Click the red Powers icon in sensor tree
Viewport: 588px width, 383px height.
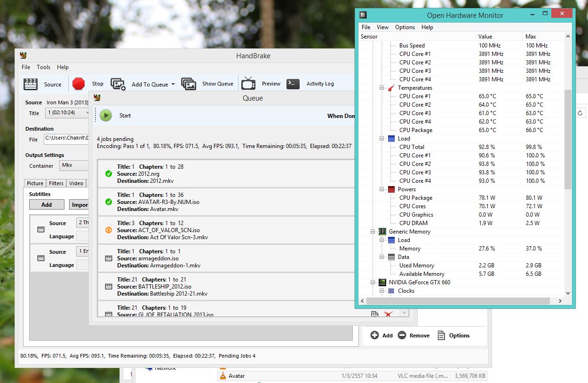pos(391,189)
